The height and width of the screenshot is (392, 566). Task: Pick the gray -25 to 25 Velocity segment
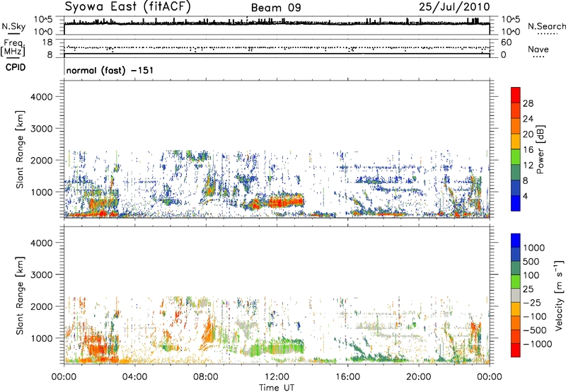(516, 296)
